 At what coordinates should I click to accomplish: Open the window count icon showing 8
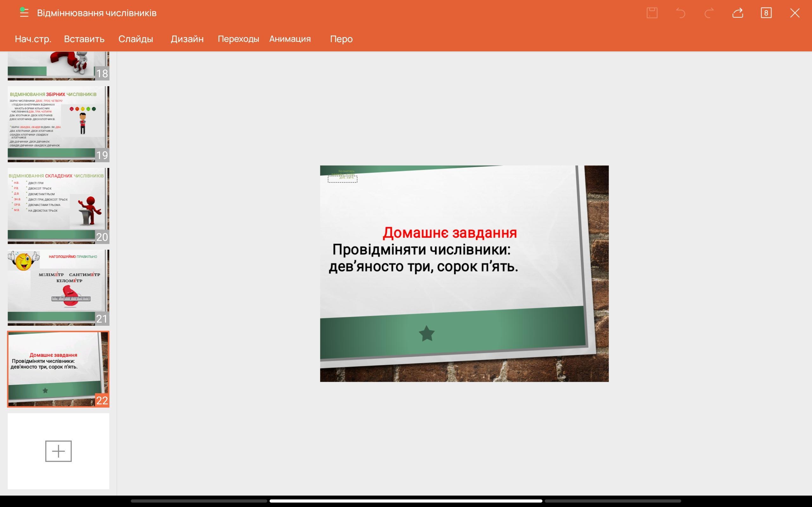click(766, 13)
